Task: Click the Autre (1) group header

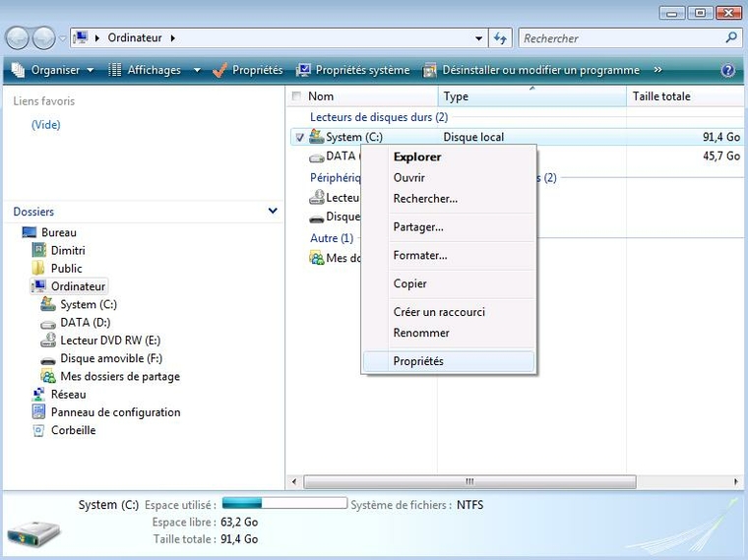Action: click(332, 238)
